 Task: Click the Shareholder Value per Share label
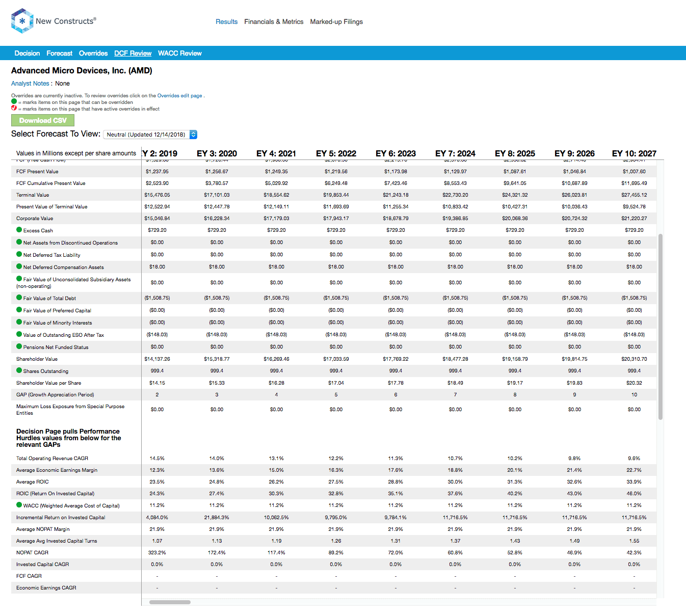coord(48,383)
